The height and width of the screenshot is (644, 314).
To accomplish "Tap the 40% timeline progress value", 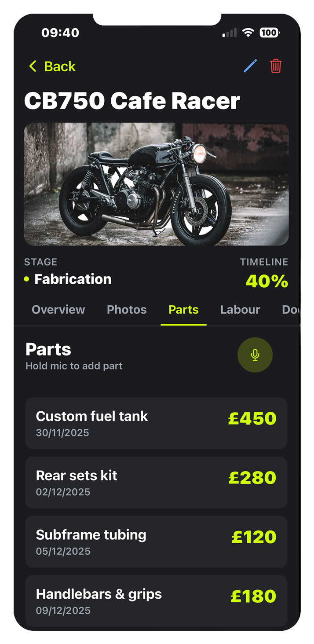I will tap(267, 282).
